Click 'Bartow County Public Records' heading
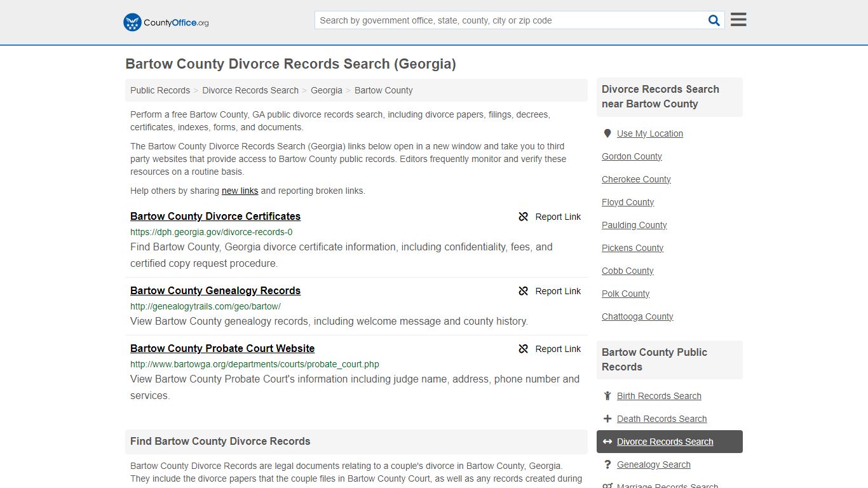The image size is (868, 488). (654, 360)
